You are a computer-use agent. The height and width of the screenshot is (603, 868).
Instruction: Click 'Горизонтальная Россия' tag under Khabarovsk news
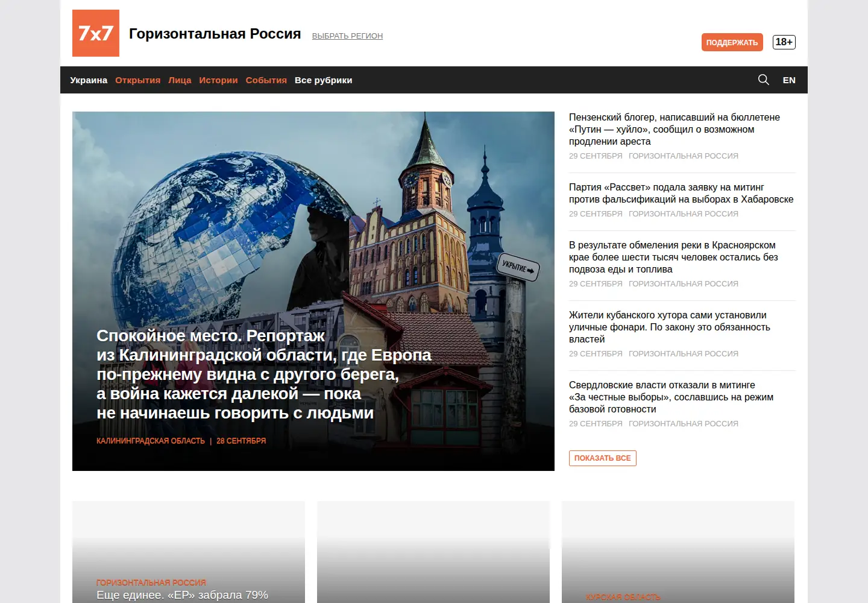(684, 213)
